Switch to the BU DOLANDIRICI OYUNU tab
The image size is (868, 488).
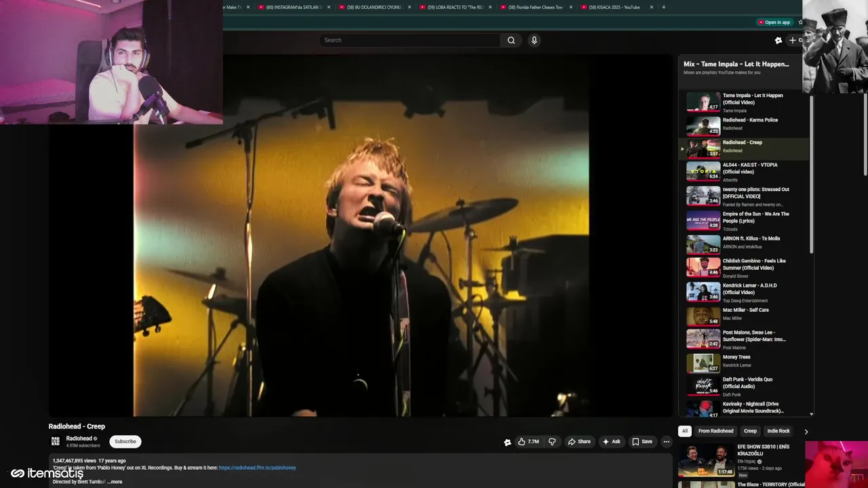(x=374, y=7)
